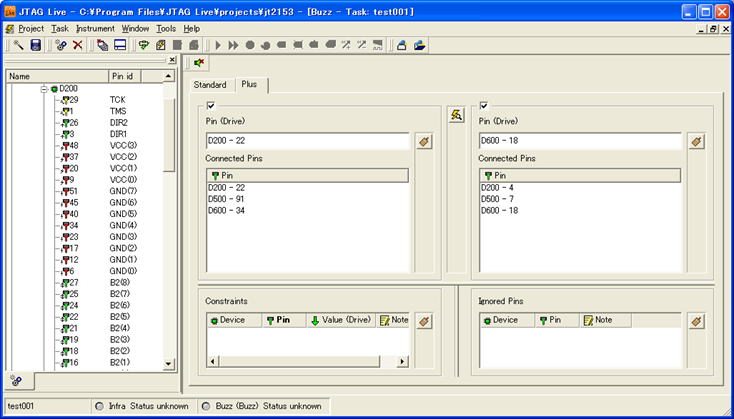Viewport: 734px width, 419px height.
Task: Click the chain link toolbar icon
Action: pos(61,45)
